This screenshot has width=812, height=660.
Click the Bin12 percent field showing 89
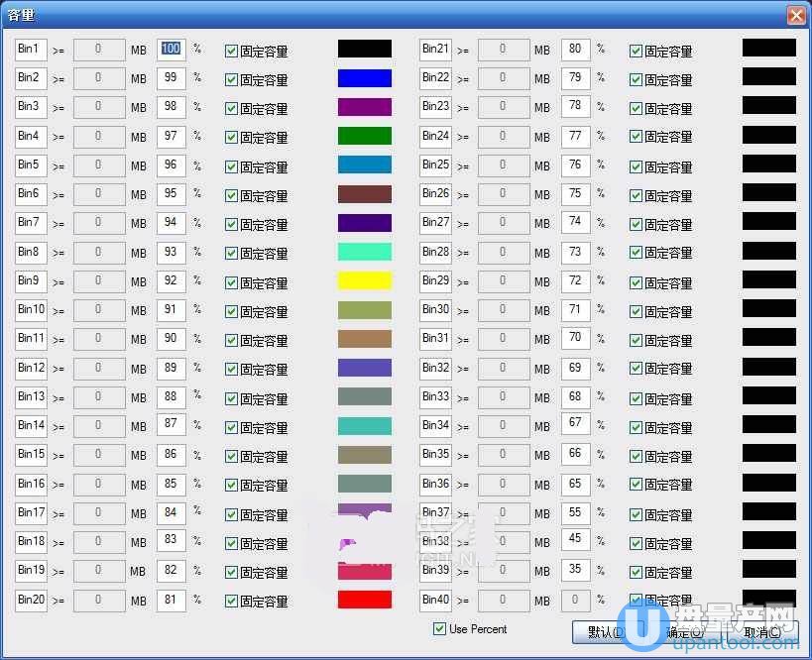[171, 368]
